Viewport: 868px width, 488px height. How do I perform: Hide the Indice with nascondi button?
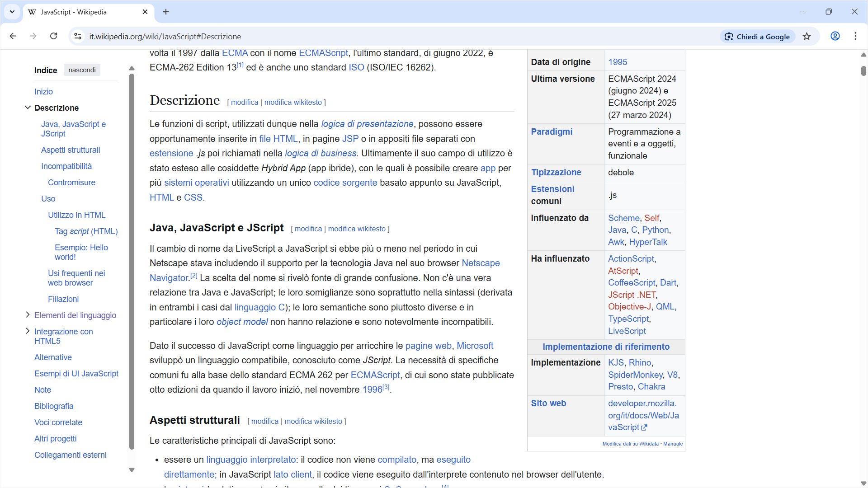pyautogui.click(x=82, y=70)
